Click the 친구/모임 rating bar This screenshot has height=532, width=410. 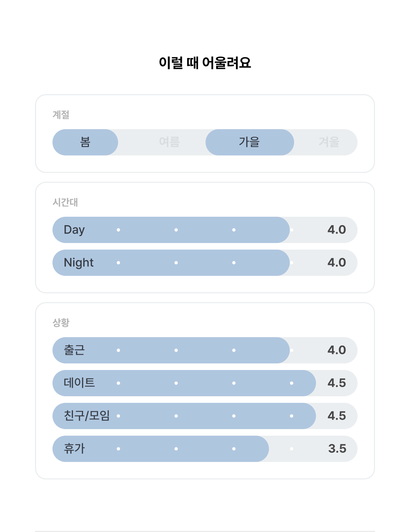[205, 416]
